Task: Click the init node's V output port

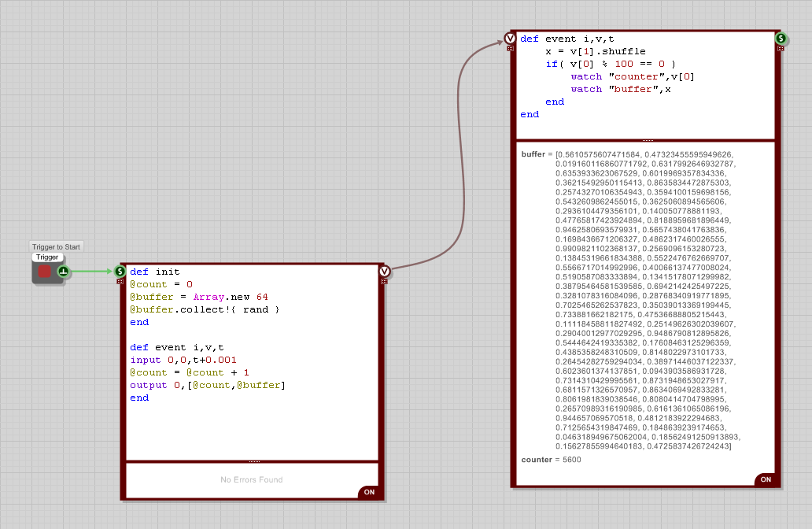Action: click(x=384, y=271)
